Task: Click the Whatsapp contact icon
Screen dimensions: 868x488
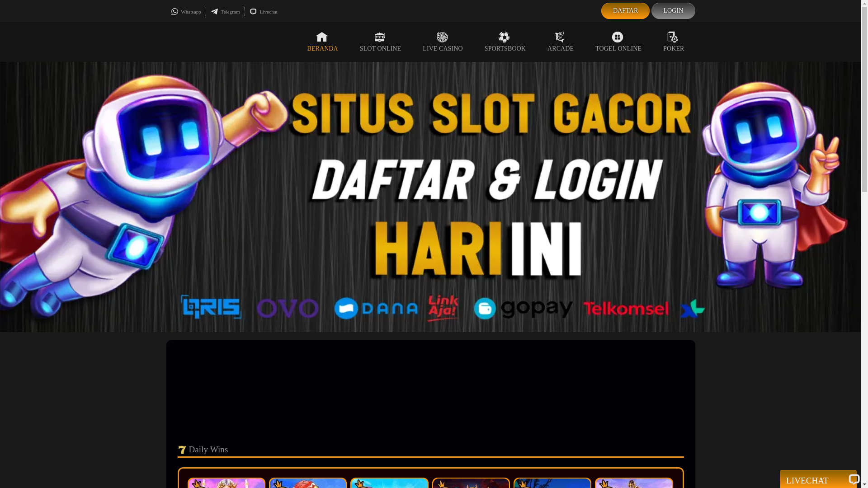Action: tap(175, 12)
